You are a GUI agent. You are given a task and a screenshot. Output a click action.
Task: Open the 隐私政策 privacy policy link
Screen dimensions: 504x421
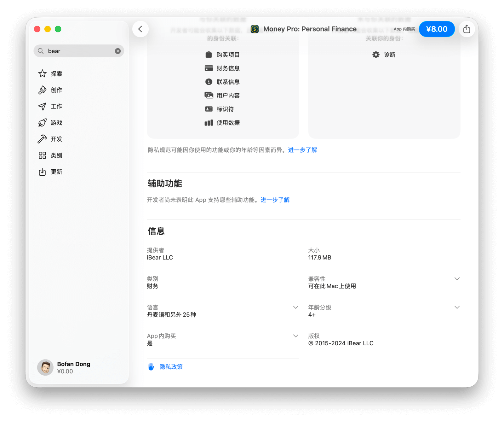pyautogui.click(x=171, y=367)
